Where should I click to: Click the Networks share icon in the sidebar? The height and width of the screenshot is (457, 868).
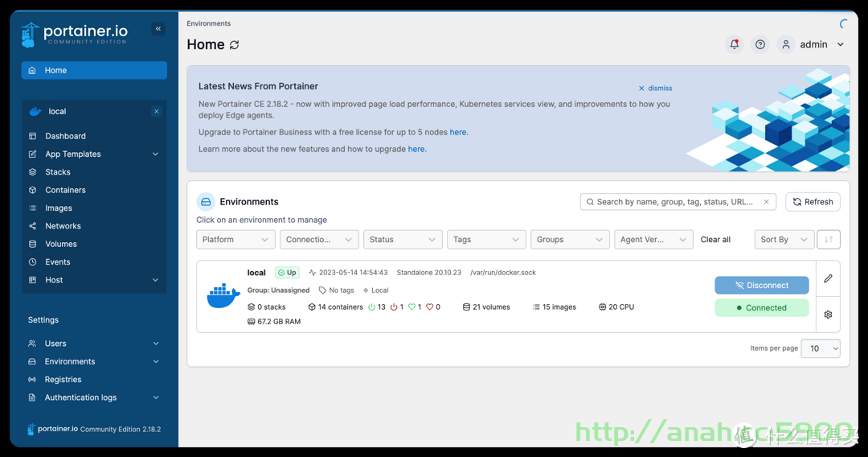point(33,226)
